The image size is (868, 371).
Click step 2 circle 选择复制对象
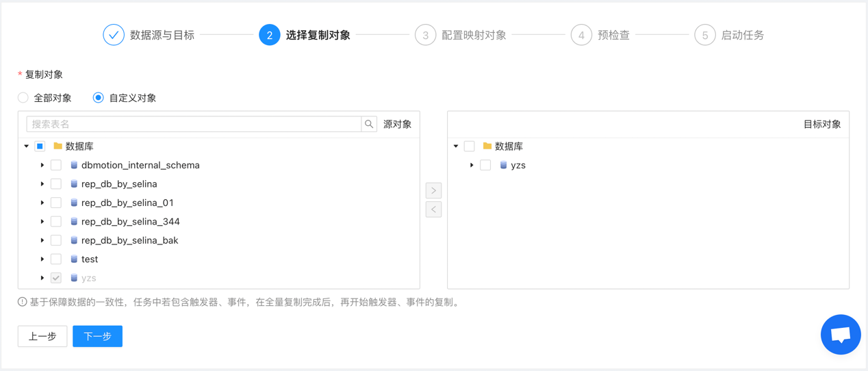pos(270,35)
